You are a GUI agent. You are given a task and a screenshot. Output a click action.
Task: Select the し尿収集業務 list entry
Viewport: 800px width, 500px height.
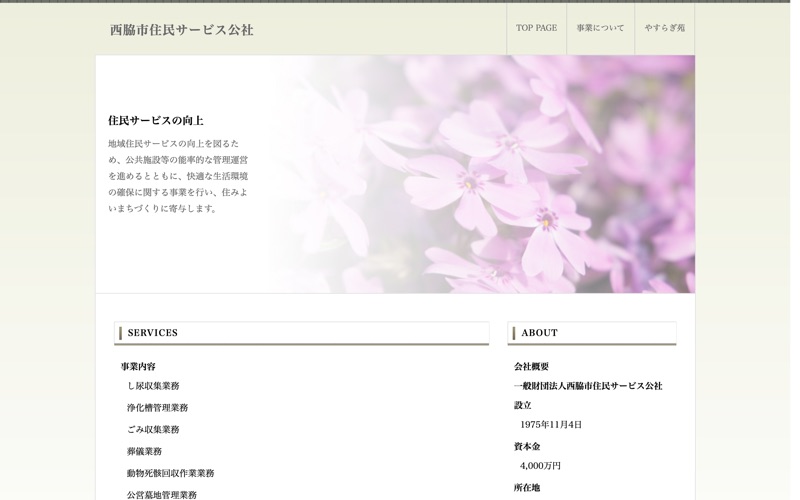[x=153, y=386]
